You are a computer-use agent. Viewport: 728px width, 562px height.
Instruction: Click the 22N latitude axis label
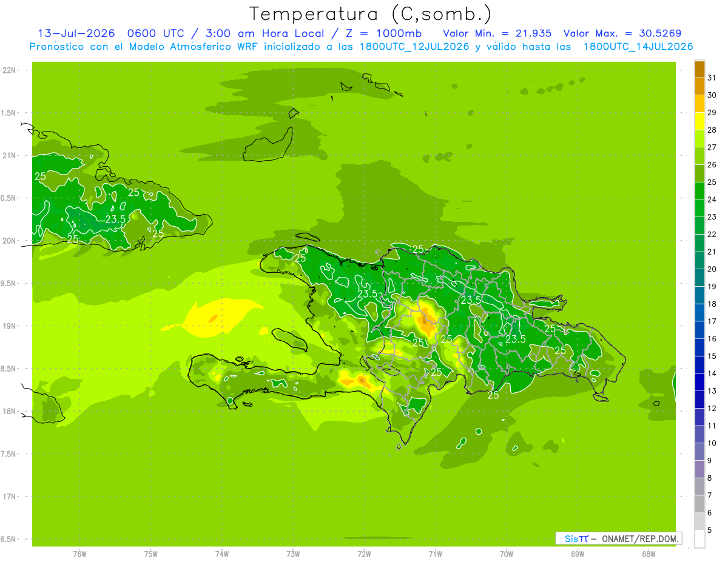9,70
